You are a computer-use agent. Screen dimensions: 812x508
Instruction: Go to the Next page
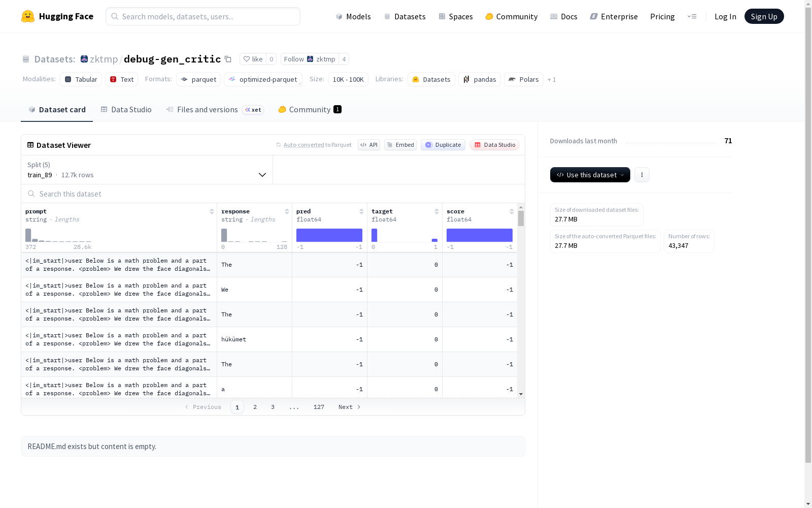[350, 407]
